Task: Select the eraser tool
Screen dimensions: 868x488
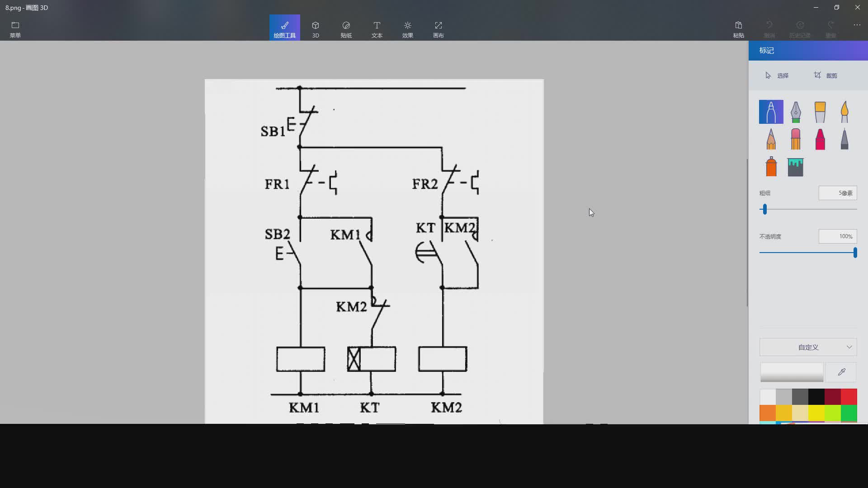Action: click(796, 139)
